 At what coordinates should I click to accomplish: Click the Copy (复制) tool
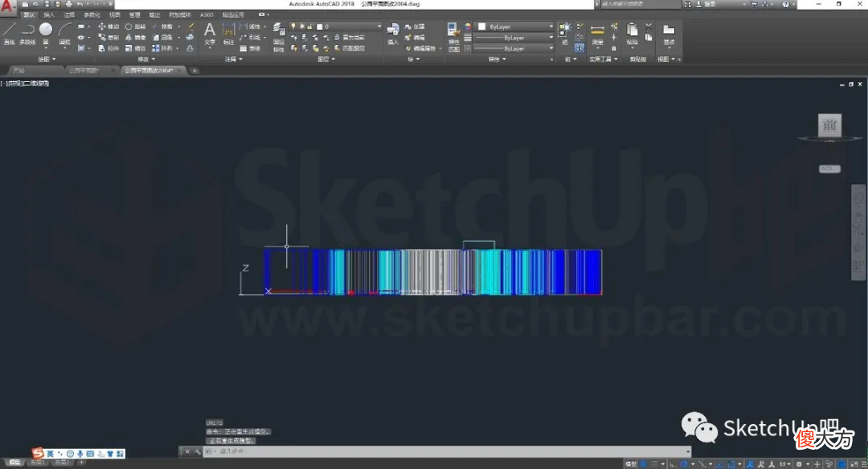[x=108, y=38]
